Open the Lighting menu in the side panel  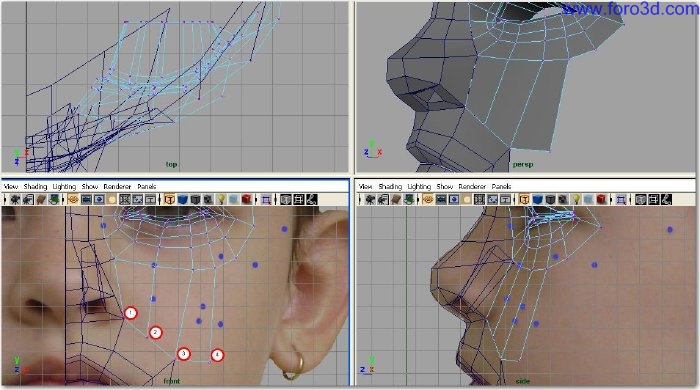(420, 187)
